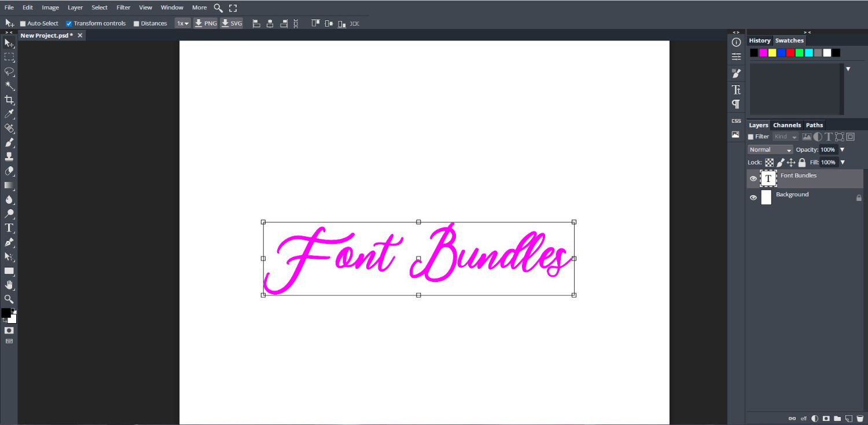
Task: Close the New Project.psd tab
Action: [80, 35]
